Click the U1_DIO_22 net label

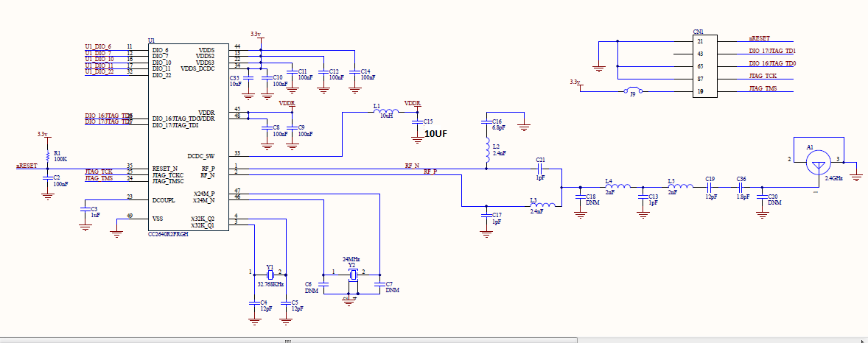[x=99, y=71]
